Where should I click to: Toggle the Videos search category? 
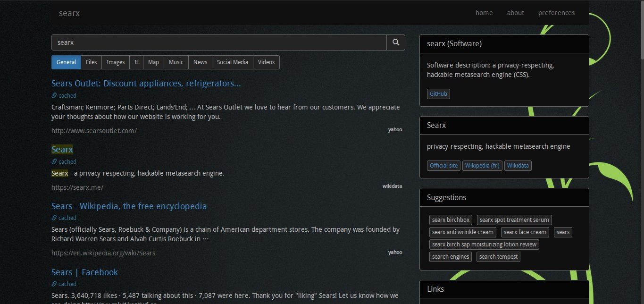[266, 62]
